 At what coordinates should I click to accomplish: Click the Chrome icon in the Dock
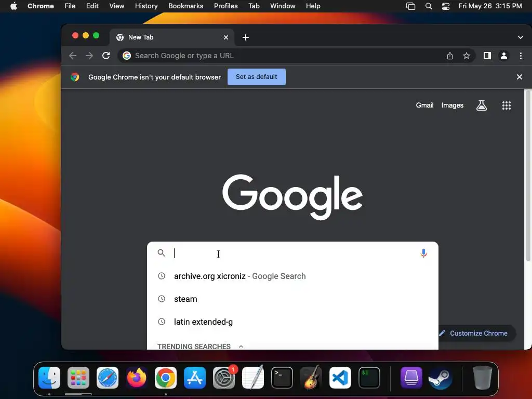(166, 378)
